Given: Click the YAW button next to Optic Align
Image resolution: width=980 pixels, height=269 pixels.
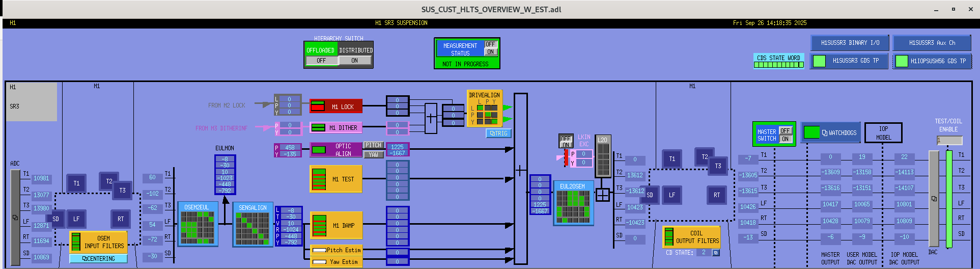Looking at the screenshot, I should tap(373, 154).
